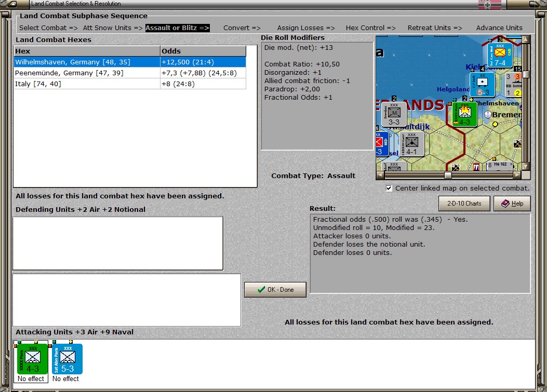Viewport: 547px width, 392px height.
Task: Select the blue 5-3 1st Abn Para unit
Action: pyautogui.click(x=68, y=359)
